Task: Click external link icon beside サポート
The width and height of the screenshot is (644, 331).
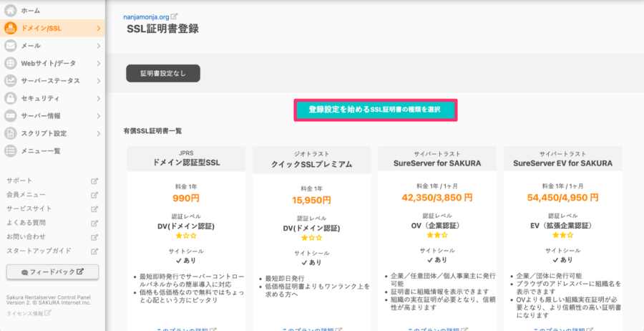Action: tap(94, 181)
